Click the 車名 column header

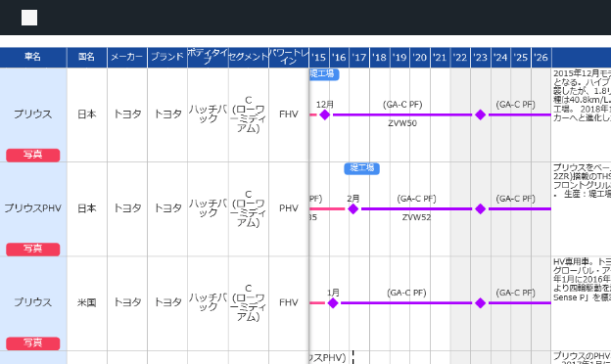33,57
